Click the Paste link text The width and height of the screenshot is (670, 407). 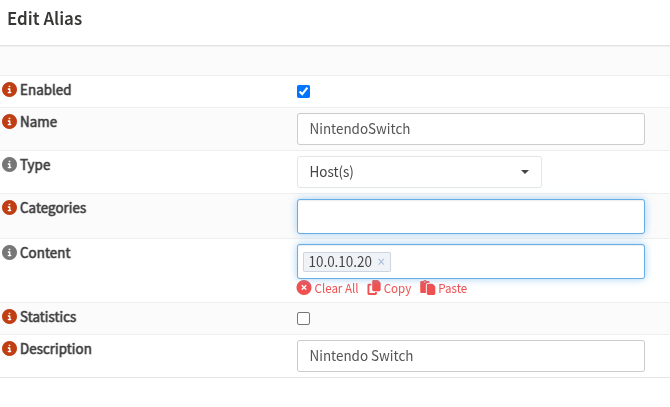coord(453,289)
